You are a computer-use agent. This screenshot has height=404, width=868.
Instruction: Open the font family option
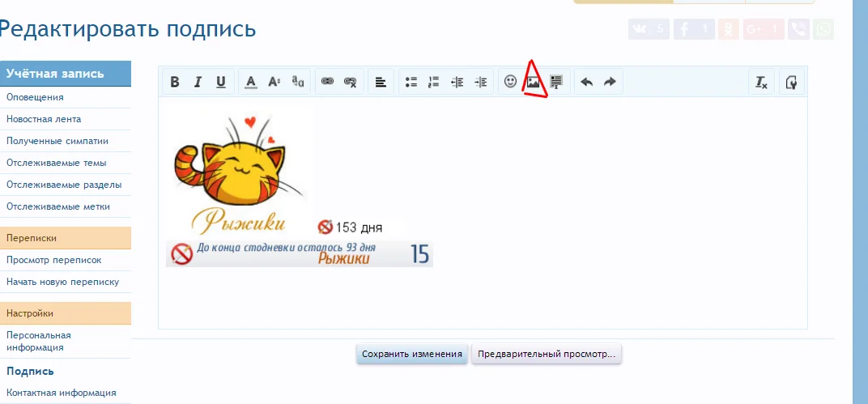coord(298,82)
